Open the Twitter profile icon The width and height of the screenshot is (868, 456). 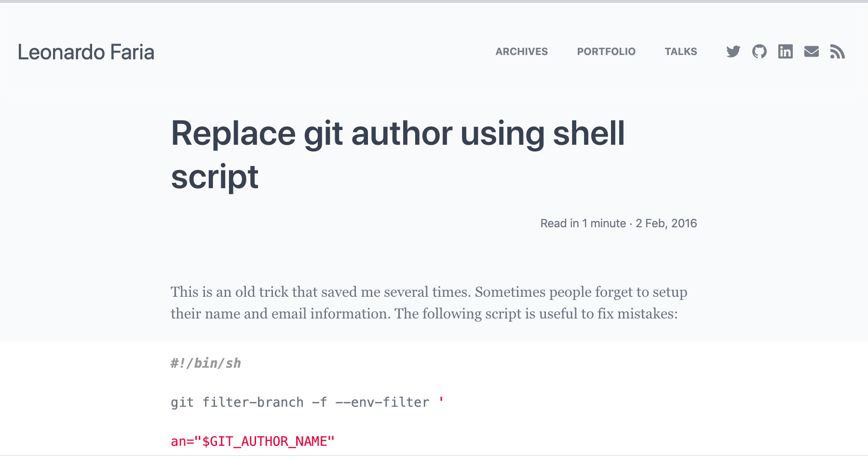733,52
